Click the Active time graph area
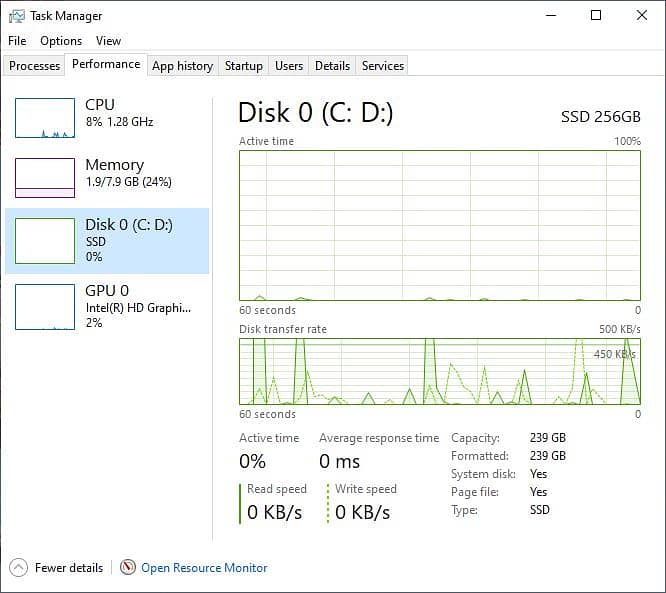This screenshot has height=593, width=666. tap(440, 226)
